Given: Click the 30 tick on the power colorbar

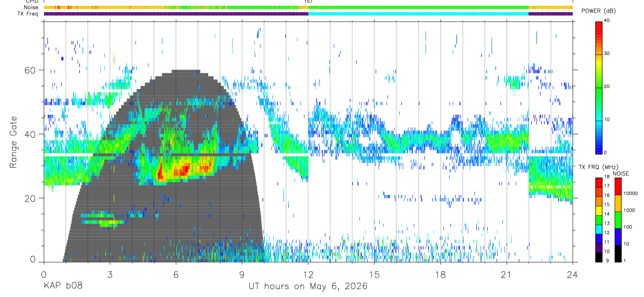Looking at the screenshot, I should 607,54.
